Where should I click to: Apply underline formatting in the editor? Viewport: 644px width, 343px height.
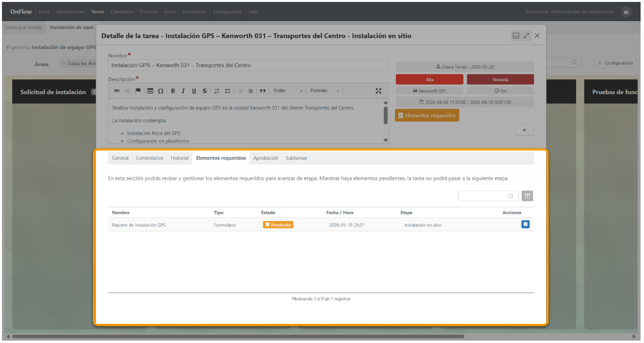click(x=194, y=91)
